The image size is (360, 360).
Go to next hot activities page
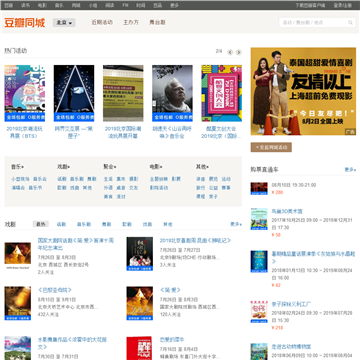tap(239, 52)
